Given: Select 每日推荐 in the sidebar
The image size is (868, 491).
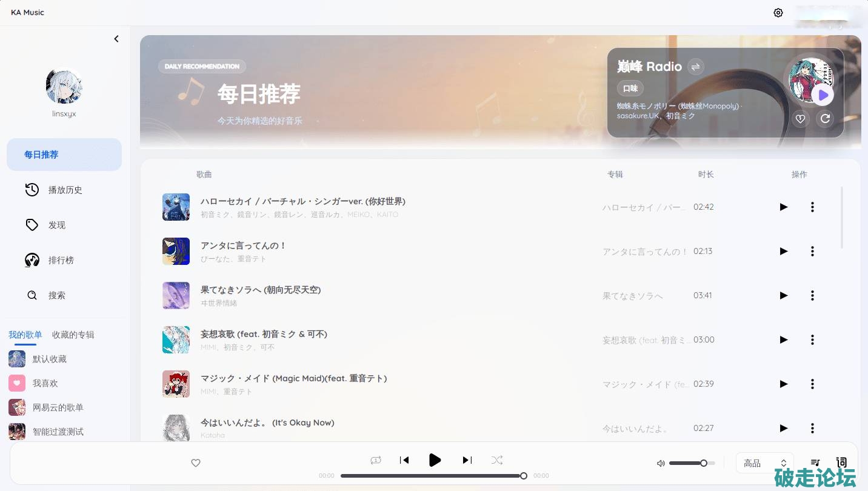Looking at the screenshot, I should [x=64, y=155].
